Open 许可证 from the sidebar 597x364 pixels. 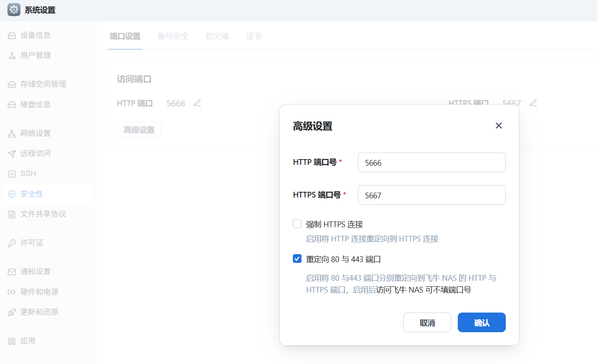[48, 243]
